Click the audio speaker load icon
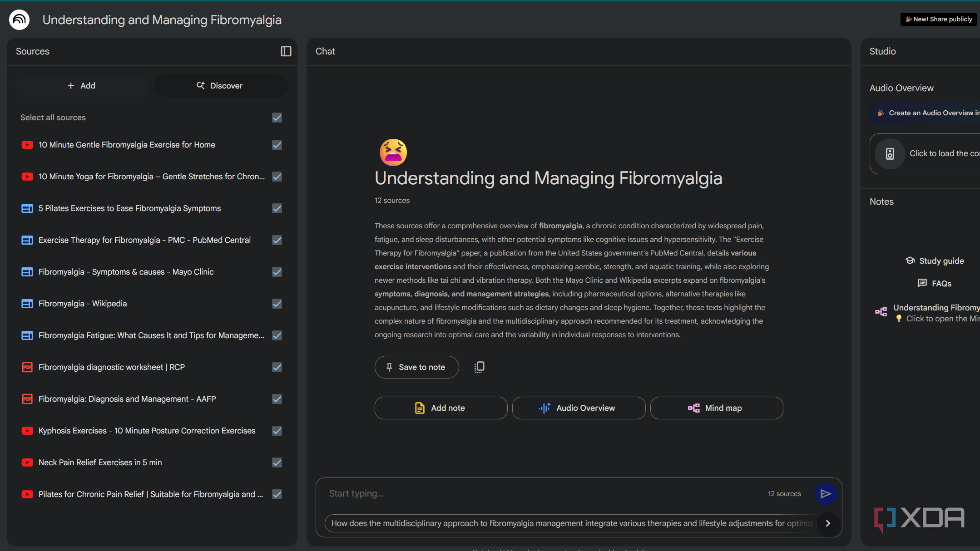The height and width of the screenshot is (551, 980). pos(890,153)
